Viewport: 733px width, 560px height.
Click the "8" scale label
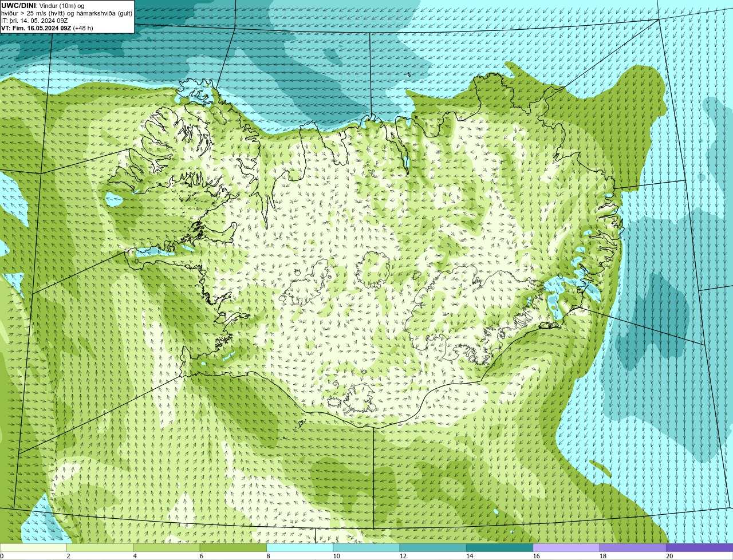tap(268, 556)
